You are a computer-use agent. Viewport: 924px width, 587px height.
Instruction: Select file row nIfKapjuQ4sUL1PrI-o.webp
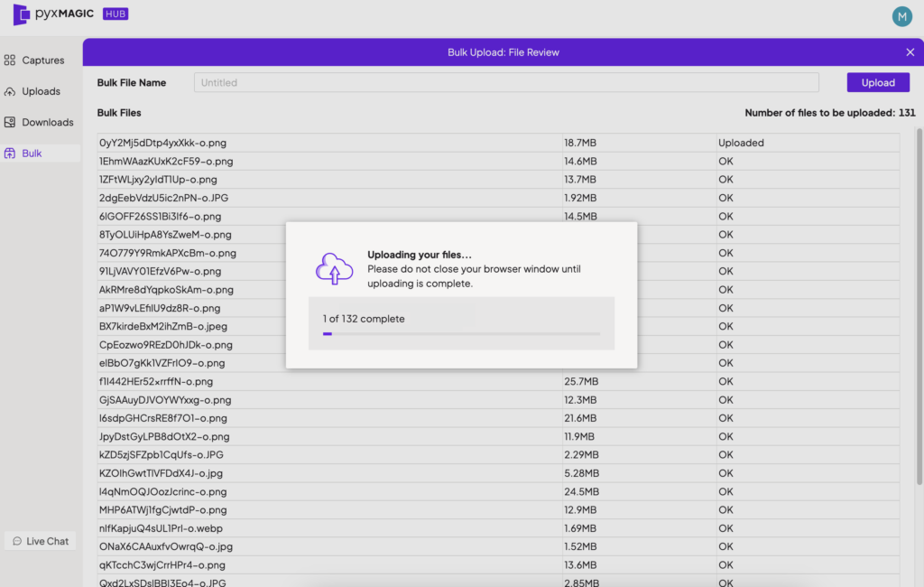coord(329,528)
